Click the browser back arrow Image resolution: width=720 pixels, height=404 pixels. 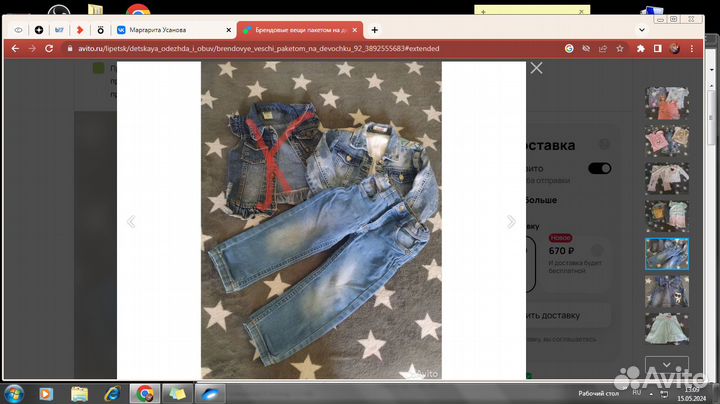tap(14, 48)
